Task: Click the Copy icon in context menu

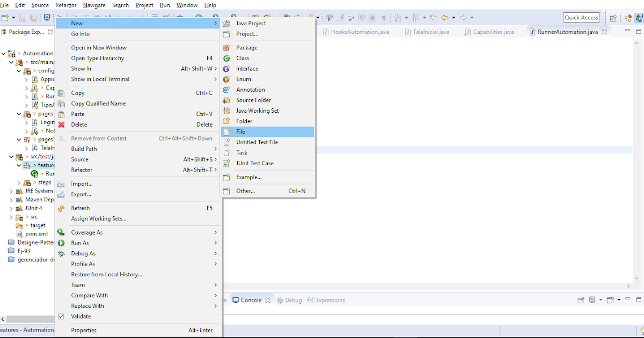Action: 61,93
